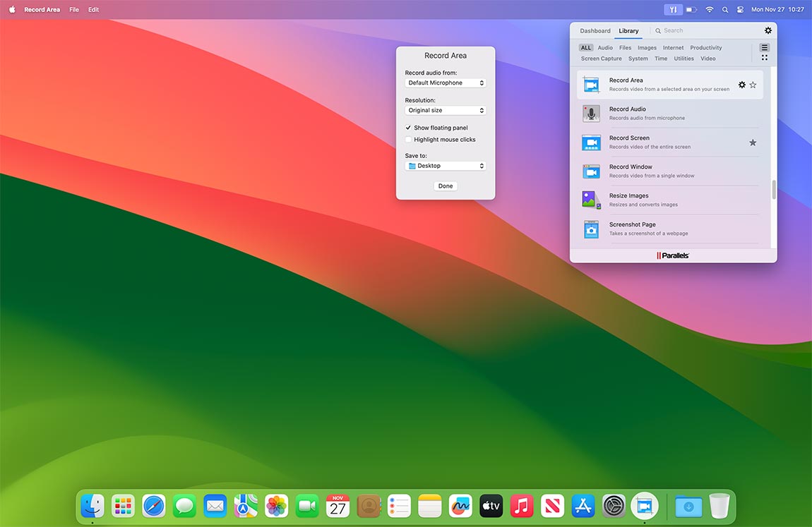Click the Record Area tool icon

click(x=591, y=85)
